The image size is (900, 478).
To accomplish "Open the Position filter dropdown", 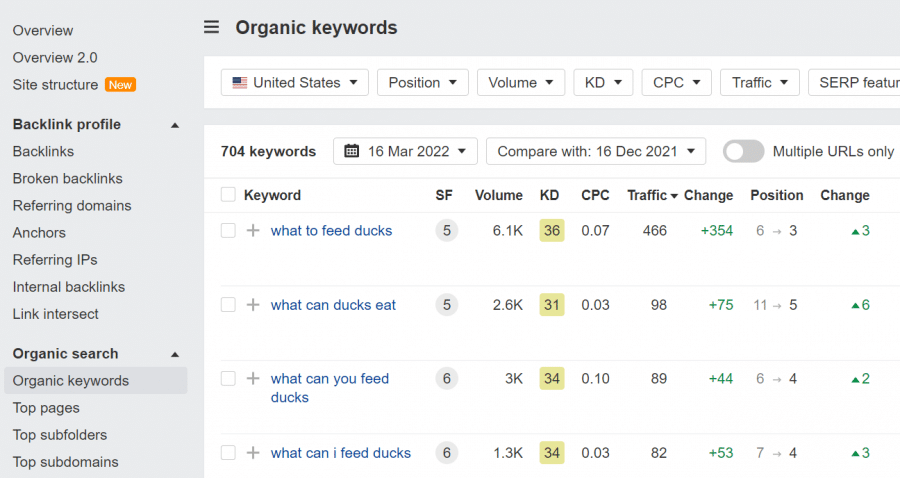I will [423, 83].
